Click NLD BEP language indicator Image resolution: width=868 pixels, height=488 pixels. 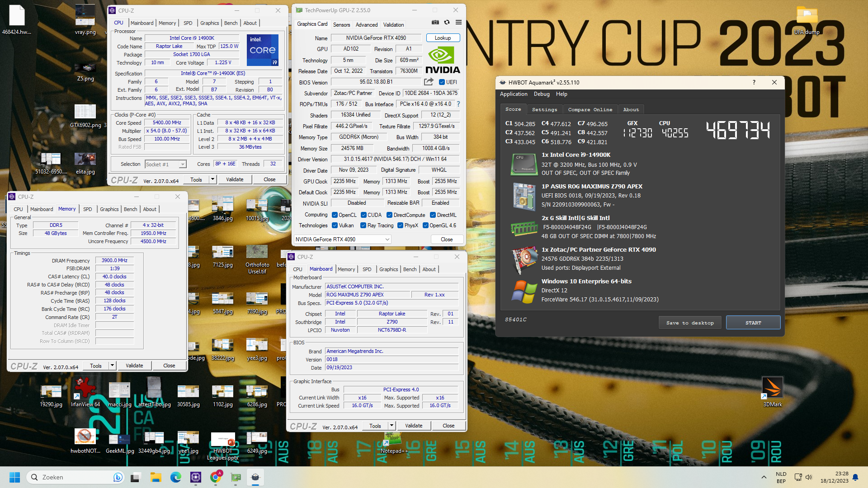[x=781, y=477]
